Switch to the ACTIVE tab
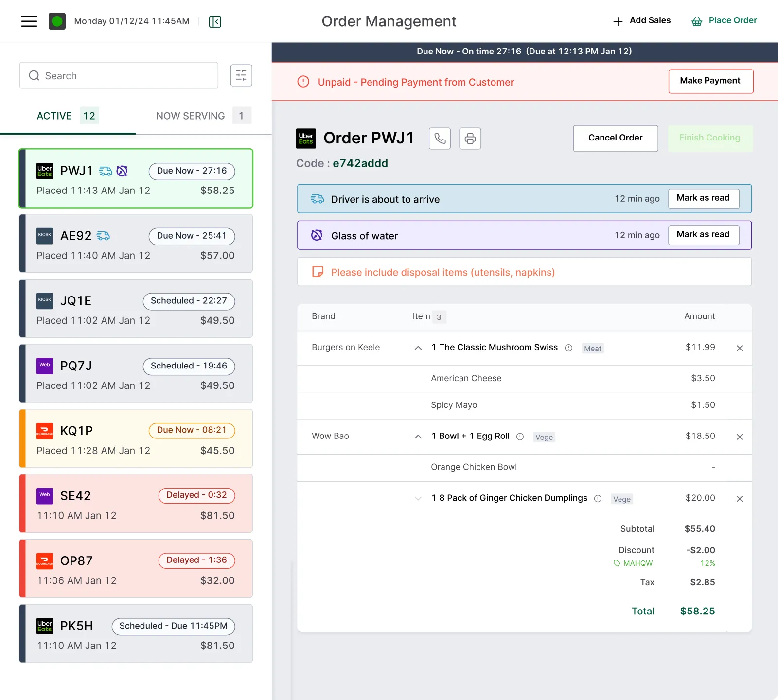778x700 pixels. pos(68,116)
